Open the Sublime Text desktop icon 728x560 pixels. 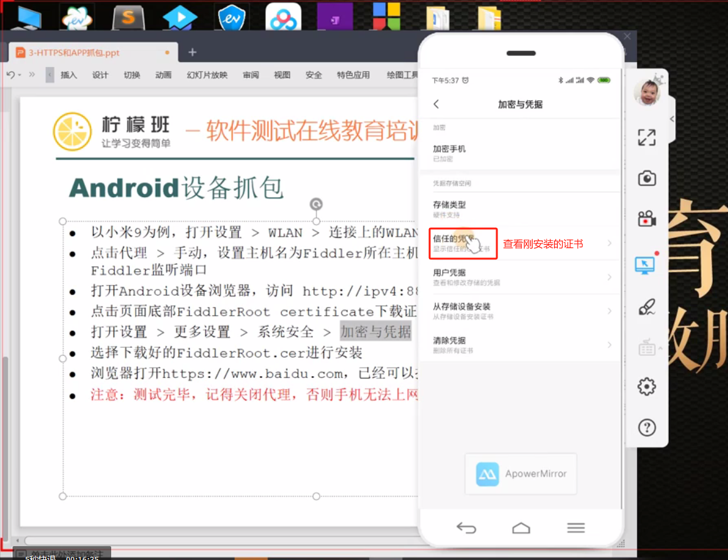(129, 18)
